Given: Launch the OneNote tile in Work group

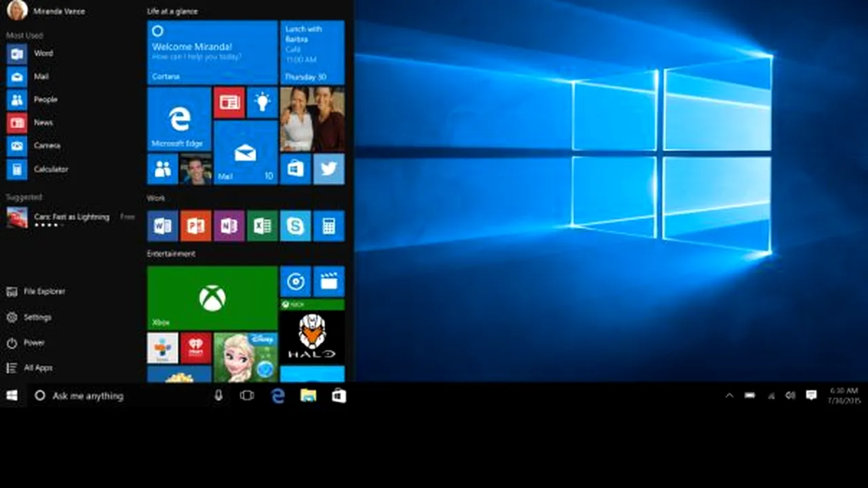Looking at the screenshot, I should pyautogui.click(x=229, y=226).
